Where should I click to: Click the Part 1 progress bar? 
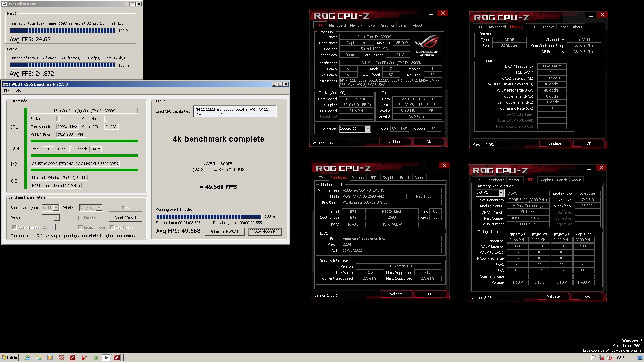62,31
